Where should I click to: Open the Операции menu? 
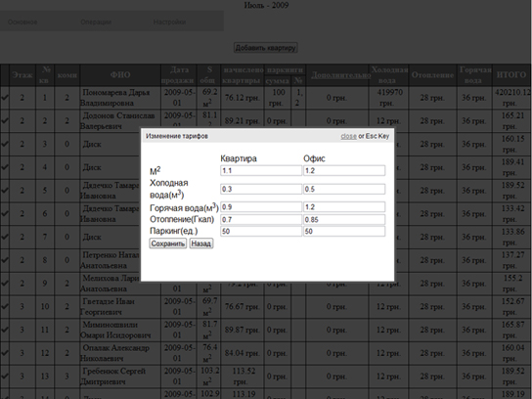[x=96, y=22]
